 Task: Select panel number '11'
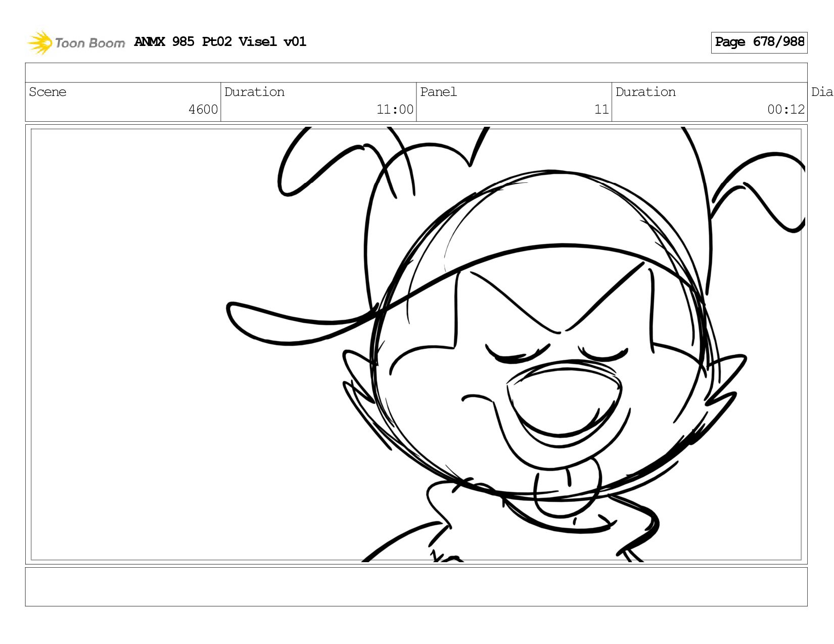pyautogui.click(x=601, y=110)
